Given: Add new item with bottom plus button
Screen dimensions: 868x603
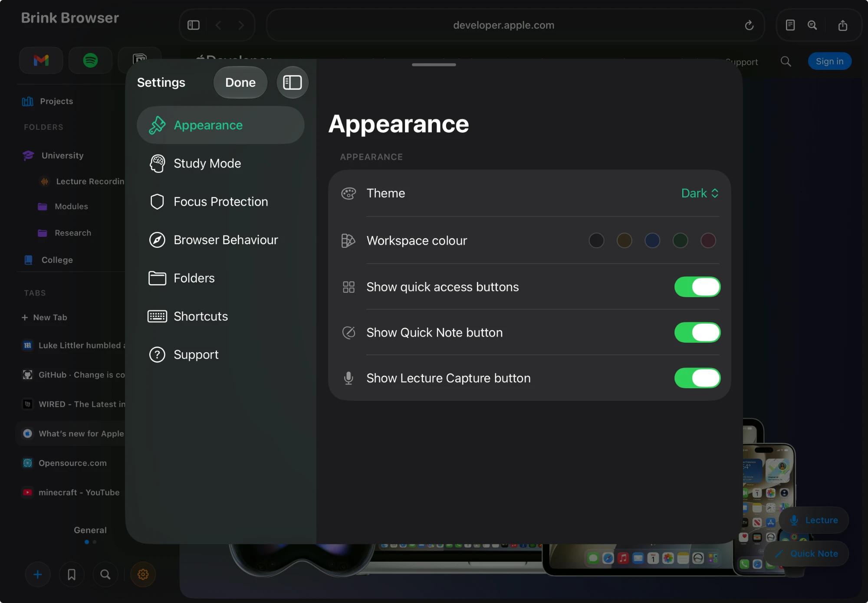Looking at the screenshot, I should coord(38,574).
